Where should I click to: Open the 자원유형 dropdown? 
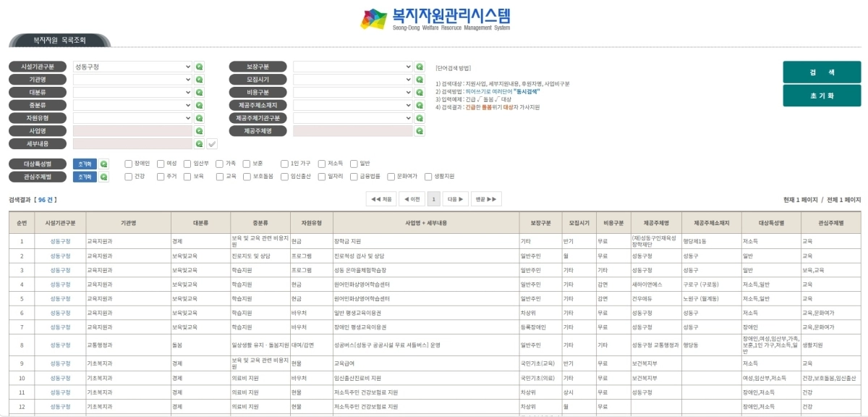click(x=132, y=118)
